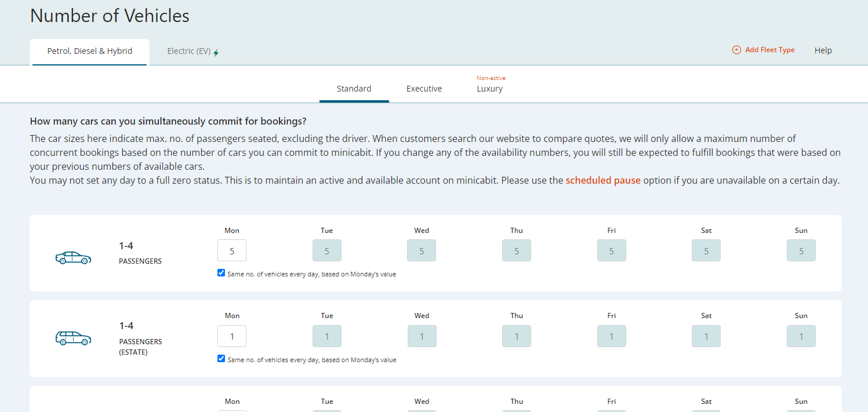Click the Fri label in the saloon row
The height and width of the screenshot is (412, 868).
pos(612,231)
